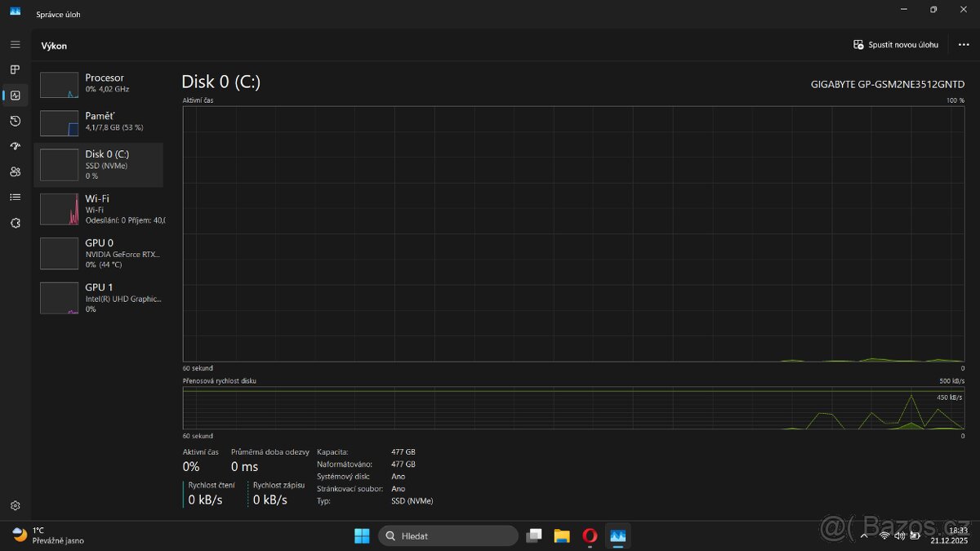The height and width of the screenshot is (551, 980).
Task: Select the Performance page icon in sidebar
Action: [x=15, y=96]
